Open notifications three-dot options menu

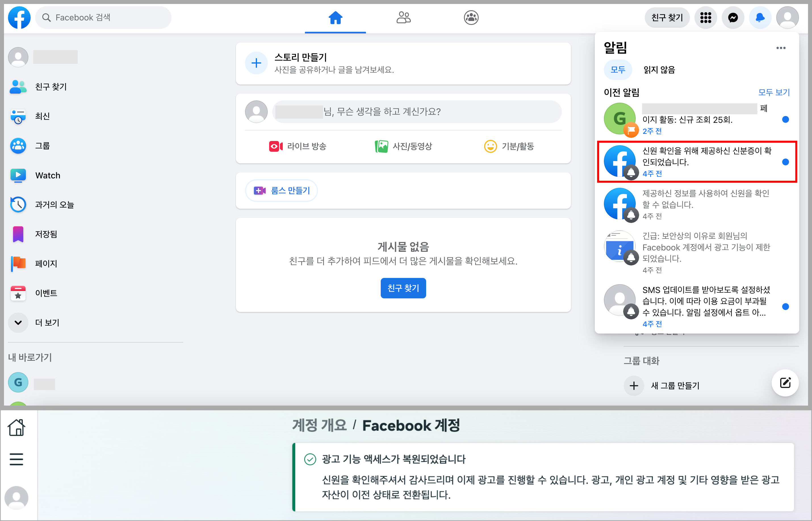pos(780,48)
